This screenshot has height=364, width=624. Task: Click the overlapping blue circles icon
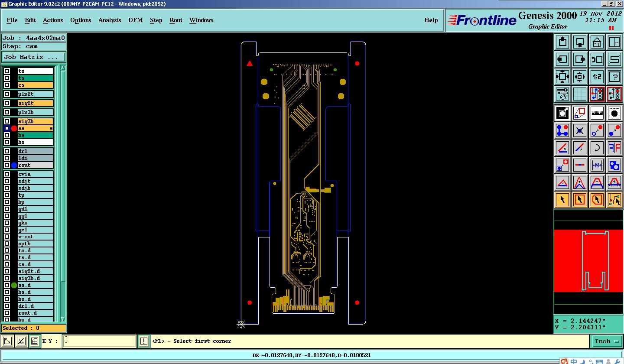pos(614,165)
